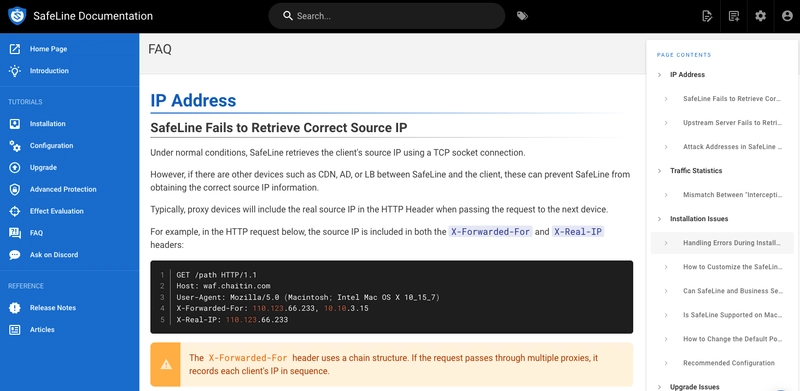Expand chevron beside Installation Issues
800x391 pixels.
pyautogui.click(x=659, y=219)
